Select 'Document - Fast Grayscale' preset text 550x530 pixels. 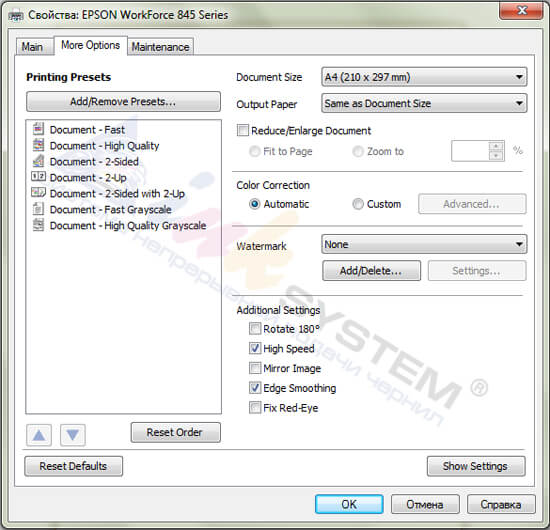pyautogui.click(x=110, y=210)
